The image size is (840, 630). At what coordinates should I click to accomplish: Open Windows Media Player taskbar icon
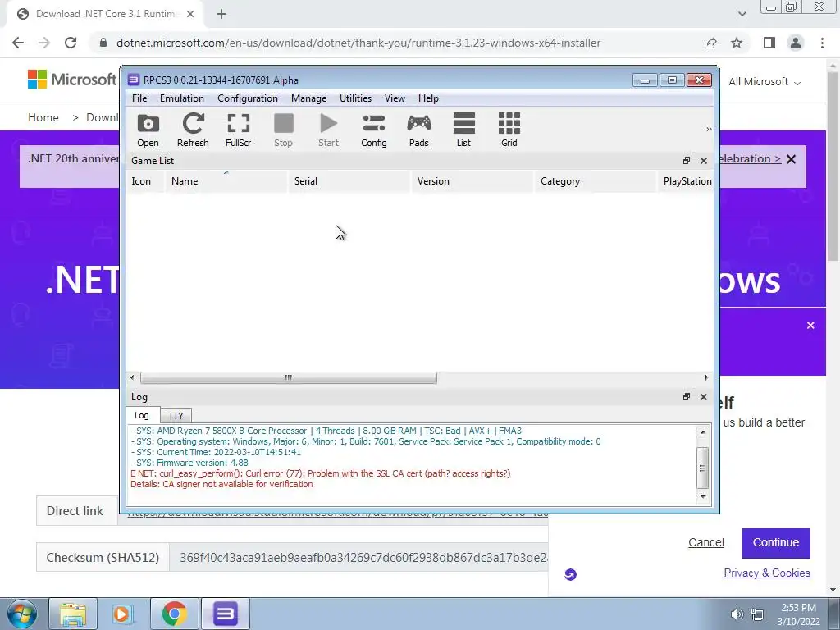(122, 614)
